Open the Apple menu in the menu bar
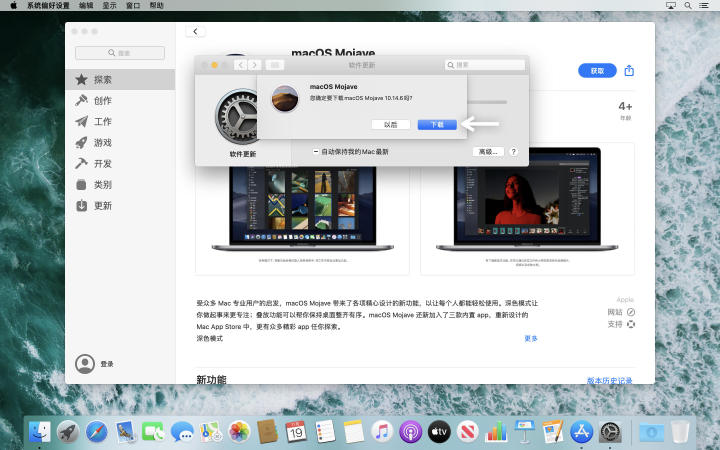The height and width of the screenshot is (450, 720). [13, 6]
